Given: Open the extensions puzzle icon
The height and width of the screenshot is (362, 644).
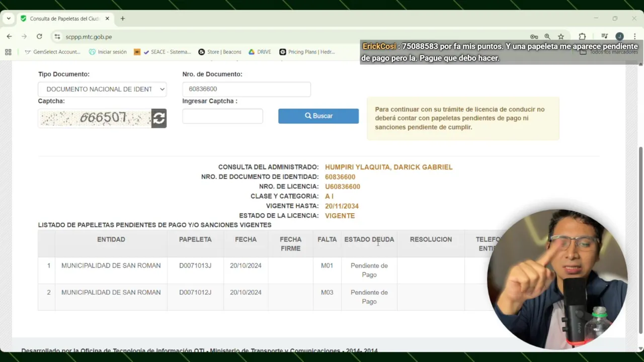Looking at the screenshot, I should pyautogui.click(x=582, y=37).
